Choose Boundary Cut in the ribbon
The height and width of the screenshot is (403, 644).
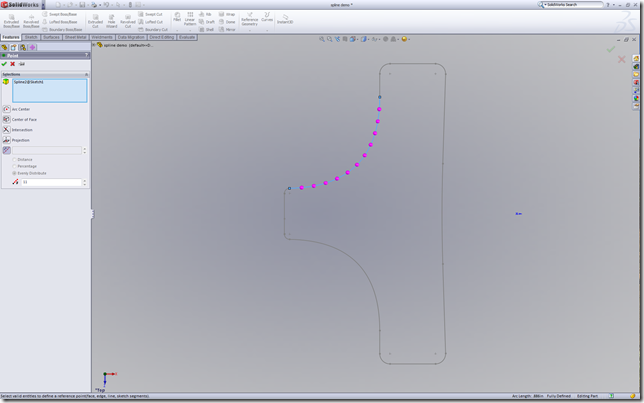pos(153,30)
